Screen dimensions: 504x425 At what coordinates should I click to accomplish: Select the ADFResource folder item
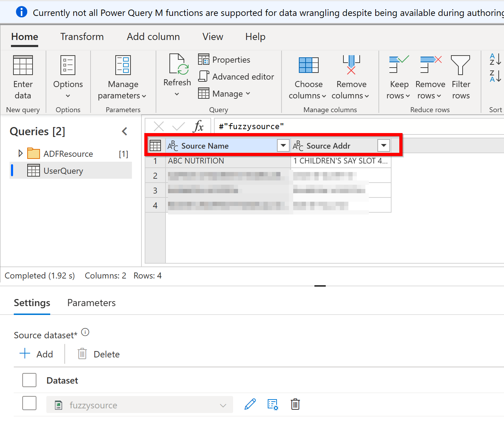point(68,154)
